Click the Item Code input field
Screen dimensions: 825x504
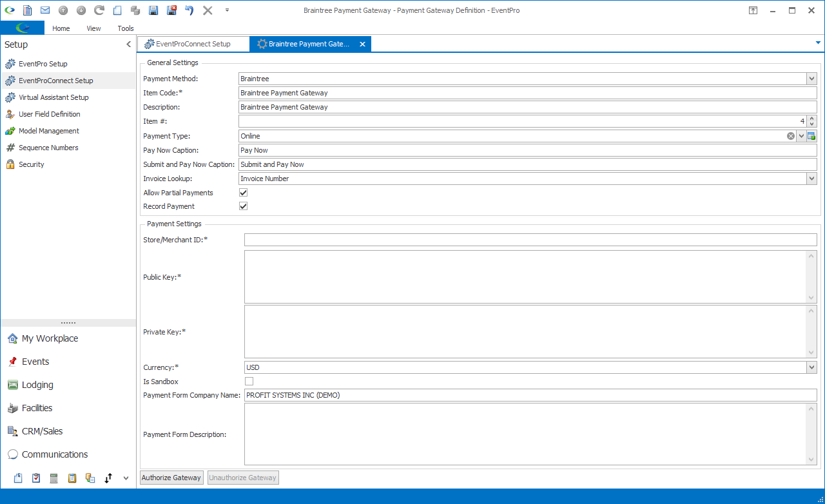pos(527,93)
